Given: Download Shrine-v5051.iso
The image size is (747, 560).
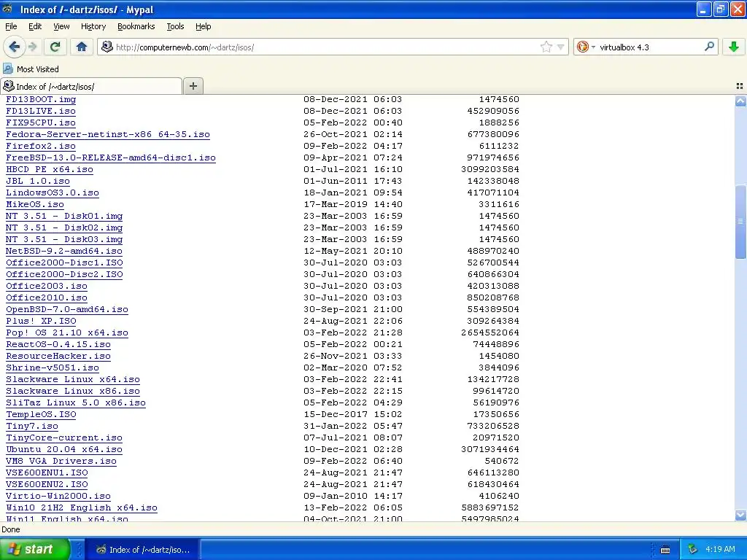Looking at the screenshot, I should pos(53,367).
